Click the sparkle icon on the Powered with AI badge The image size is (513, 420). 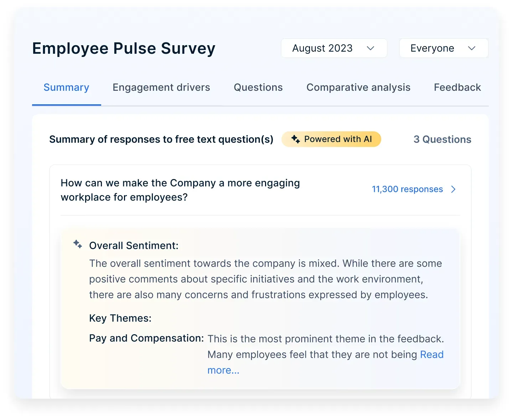296,139
